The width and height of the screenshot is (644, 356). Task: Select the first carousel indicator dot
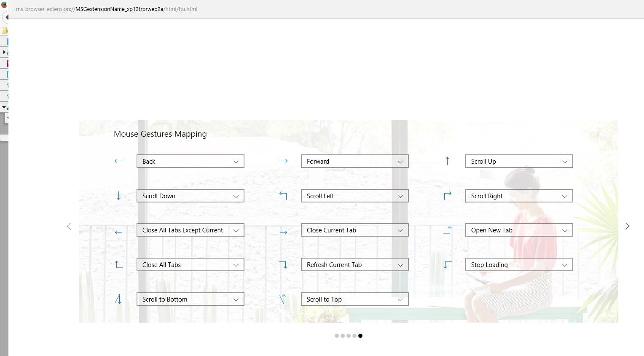(x=337, y=336)
